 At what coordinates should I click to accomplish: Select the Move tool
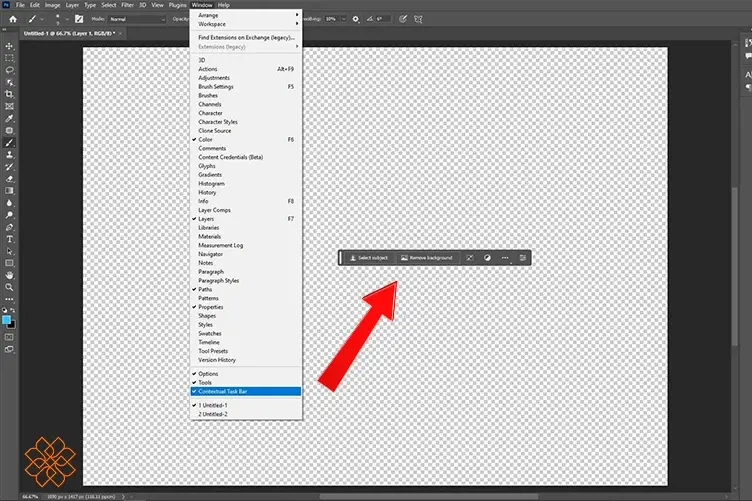point(9,46)
